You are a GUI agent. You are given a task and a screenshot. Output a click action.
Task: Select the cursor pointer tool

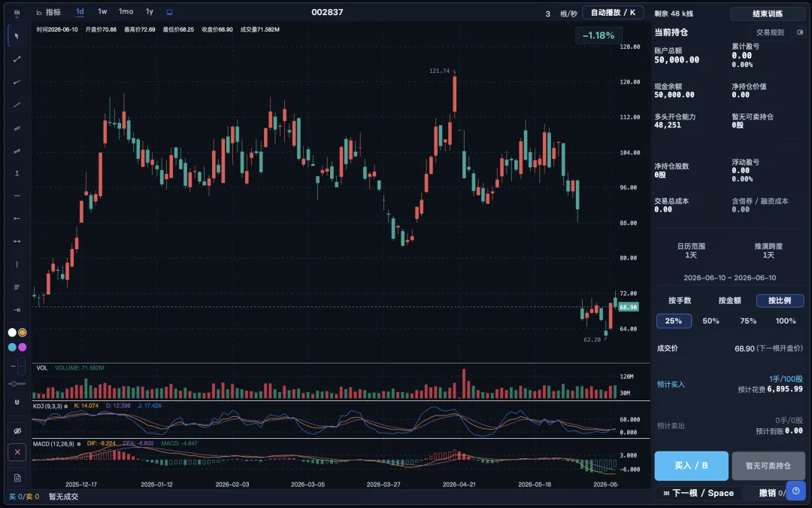[17, 36]
